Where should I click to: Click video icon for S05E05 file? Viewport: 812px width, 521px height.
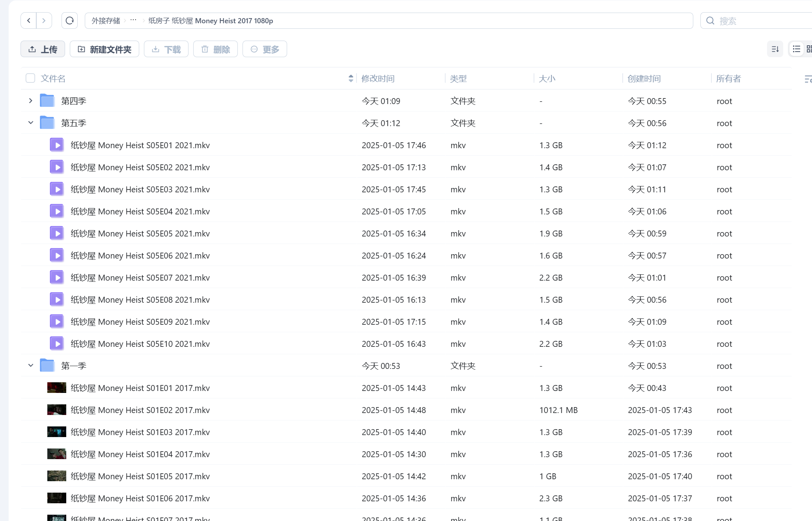57,233
